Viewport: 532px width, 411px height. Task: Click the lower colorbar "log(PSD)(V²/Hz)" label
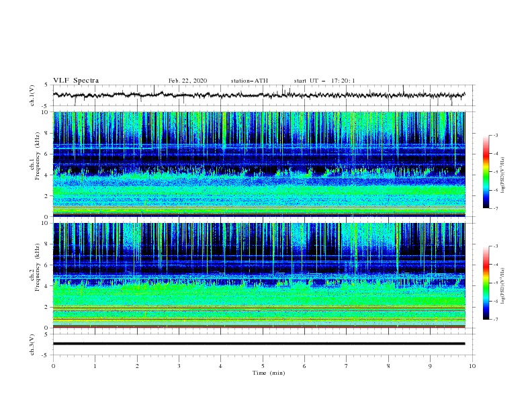[x=503, y=286]
